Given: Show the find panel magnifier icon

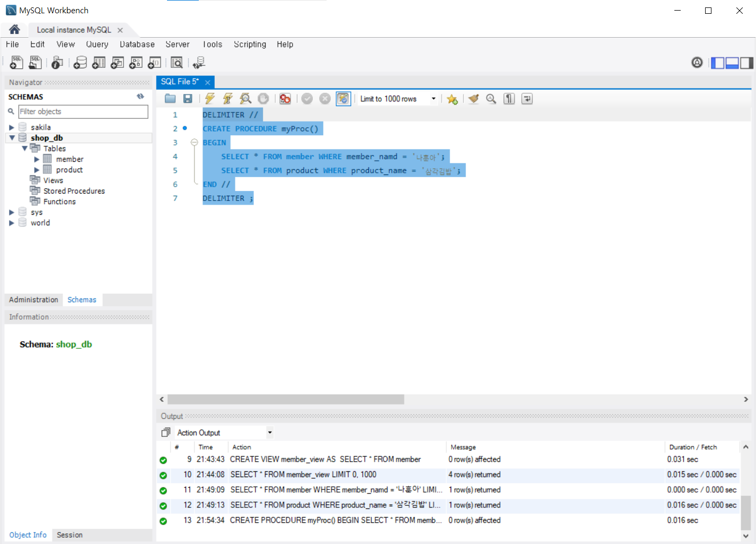Looking at the screenshot, I should (491, 99).
